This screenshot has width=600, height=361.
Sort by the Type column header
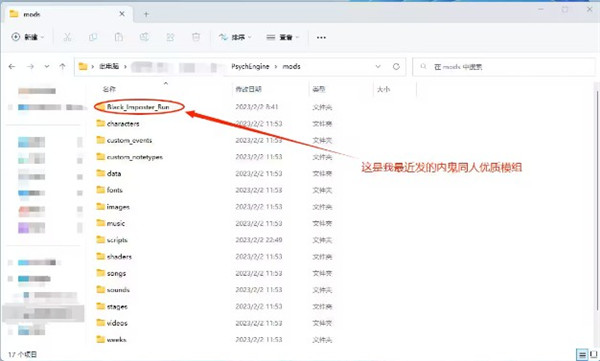(x=319, y=89)
